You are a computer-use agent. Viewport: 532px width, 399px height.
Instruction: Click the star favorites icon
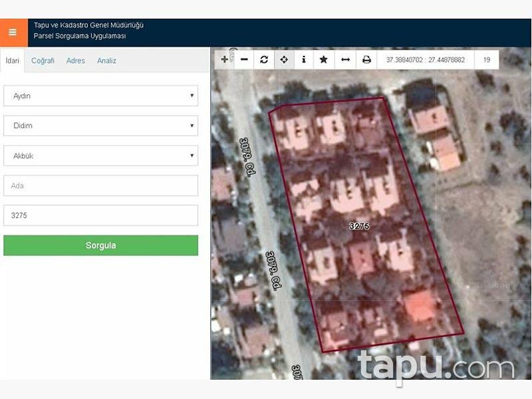pyautogui.click(x=323, y=60)
